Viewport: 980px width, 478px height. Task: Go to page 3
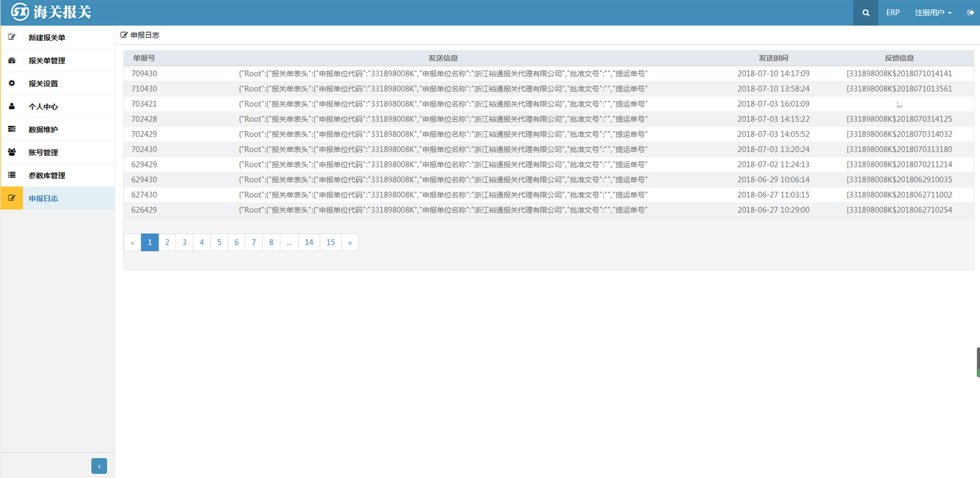(x=185, y=243)
